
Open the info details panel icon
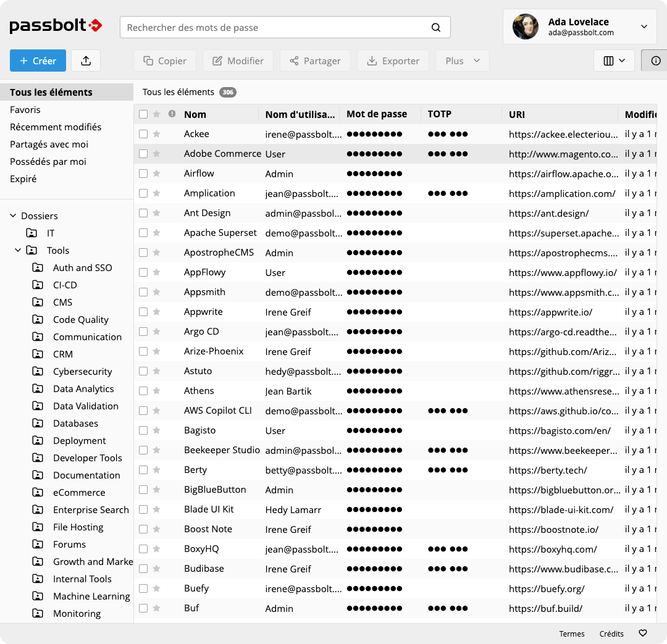click(x=655, y=61)
